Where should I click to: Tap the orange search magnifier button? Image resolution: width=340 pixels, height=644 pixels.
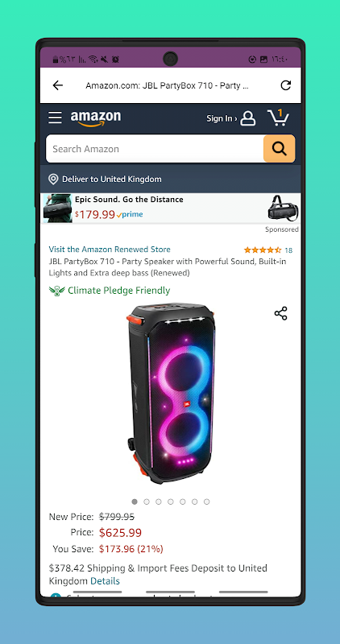(x=279, y=149)
